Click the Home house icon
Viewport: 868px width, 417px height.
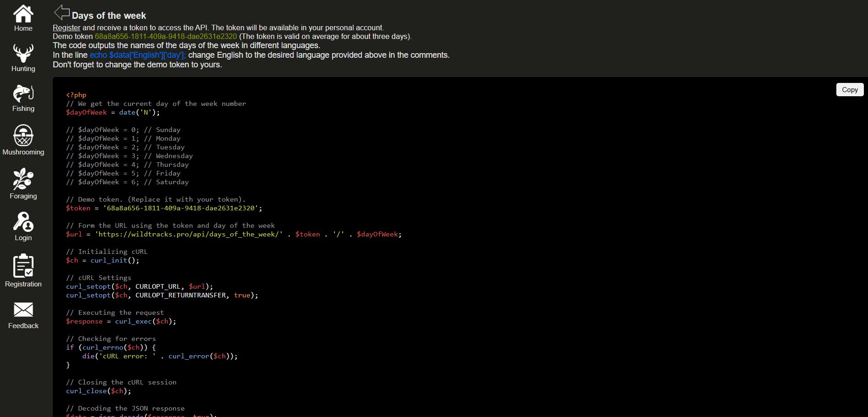click(x=23, y=14)
